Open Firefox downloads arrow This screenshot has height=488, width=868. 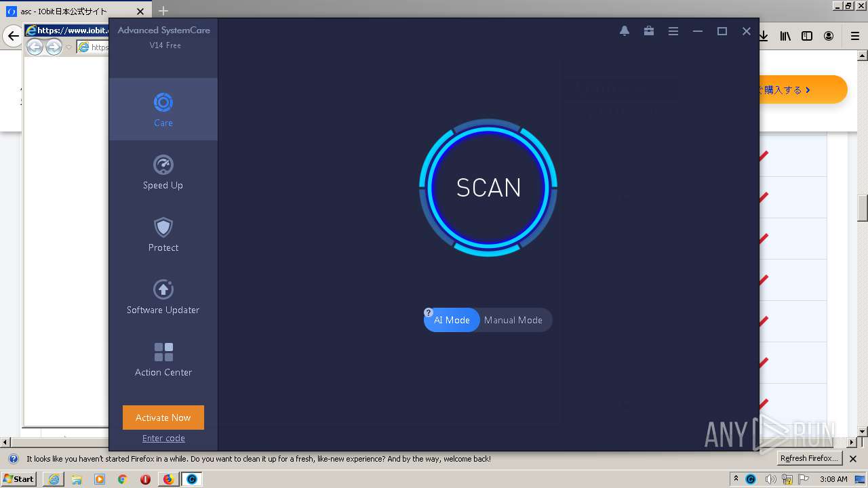(764, 36)
